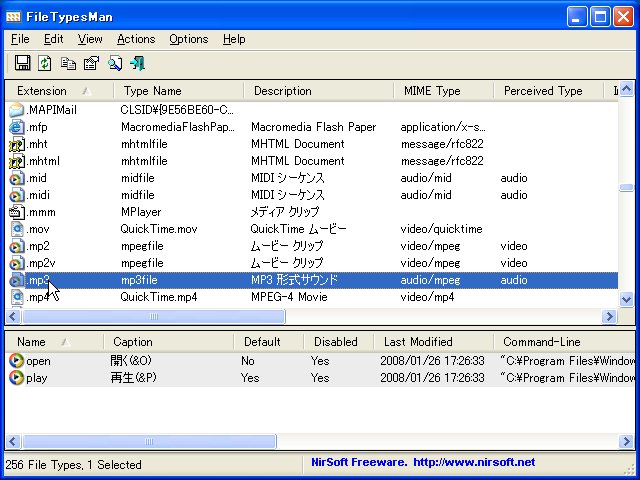Sort actions by Last Modified column header
Screen dimensions: 640x480
433,342
